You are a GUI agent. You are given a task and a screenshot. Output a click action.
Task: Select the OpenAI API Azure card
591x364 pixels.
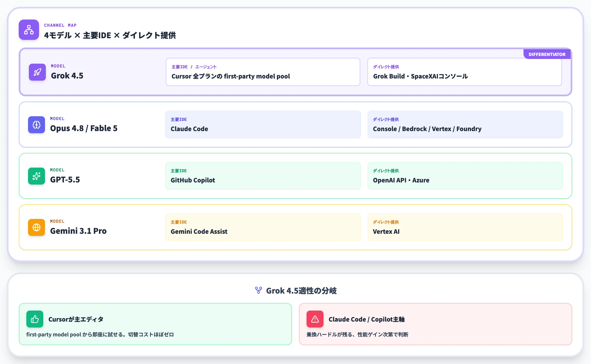click(465, 176)
